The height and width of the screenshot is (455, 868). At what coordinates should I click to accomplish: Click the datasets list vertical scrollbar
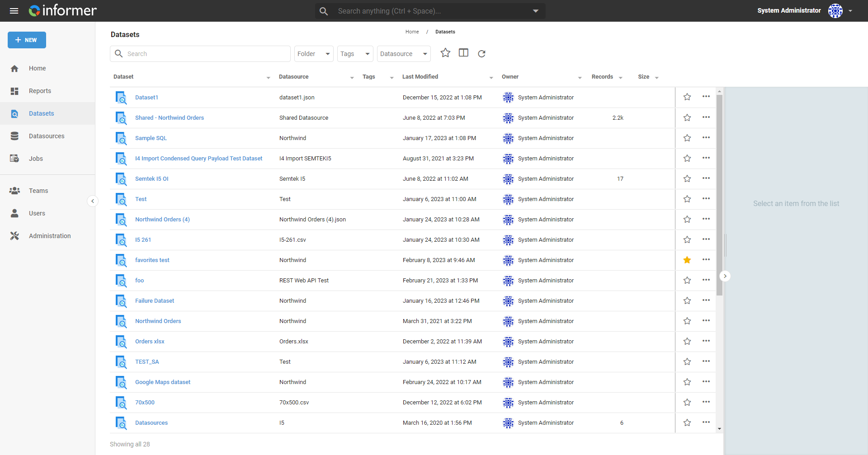[719, 194]
